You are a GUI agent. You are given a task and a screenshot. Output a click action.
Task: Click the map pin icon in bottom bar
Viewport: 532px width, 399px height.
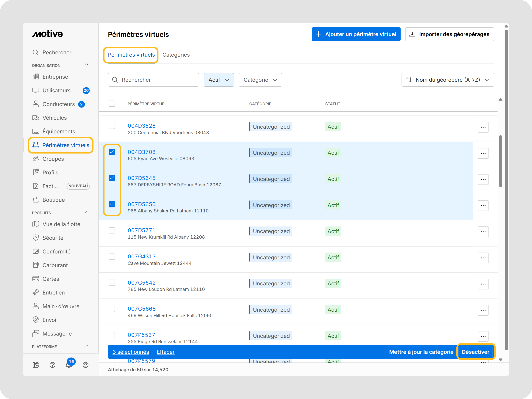36,365
